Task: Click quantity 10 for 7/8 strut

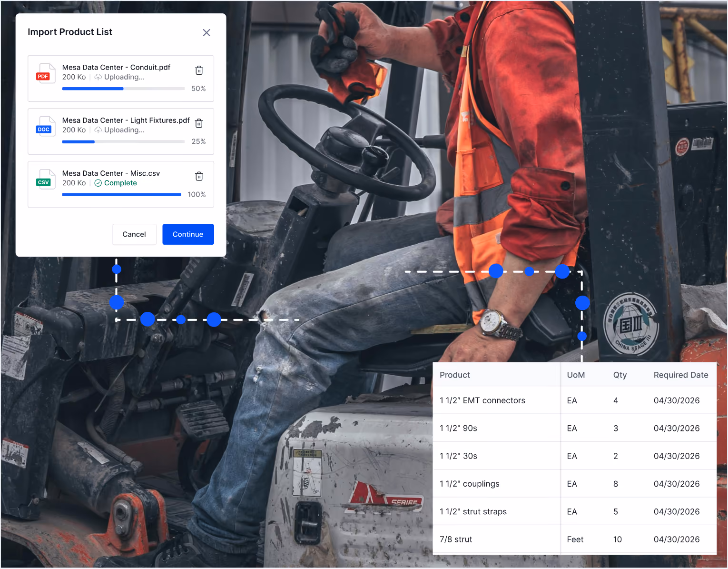Action: [618, 539]
